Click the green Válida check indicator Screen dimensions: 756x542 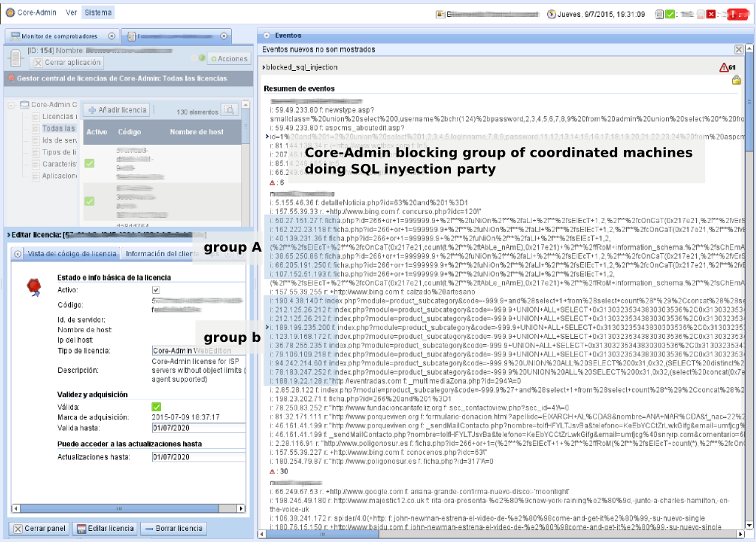click(x=157, y=407)
